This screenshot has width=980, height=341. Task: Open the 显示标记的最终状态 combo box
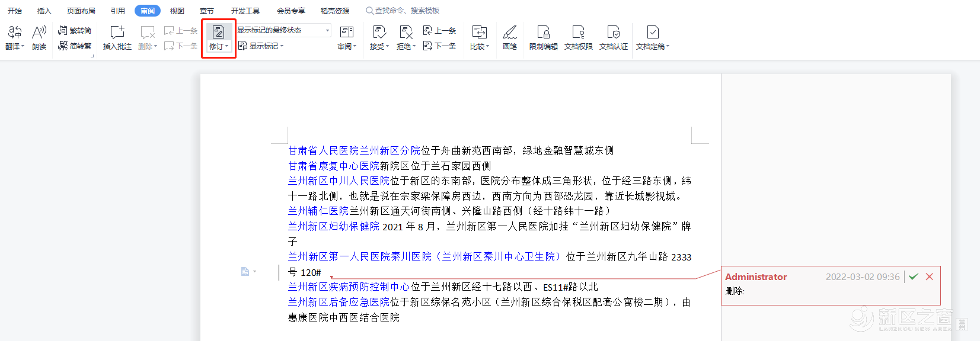(x=283, y=30)
